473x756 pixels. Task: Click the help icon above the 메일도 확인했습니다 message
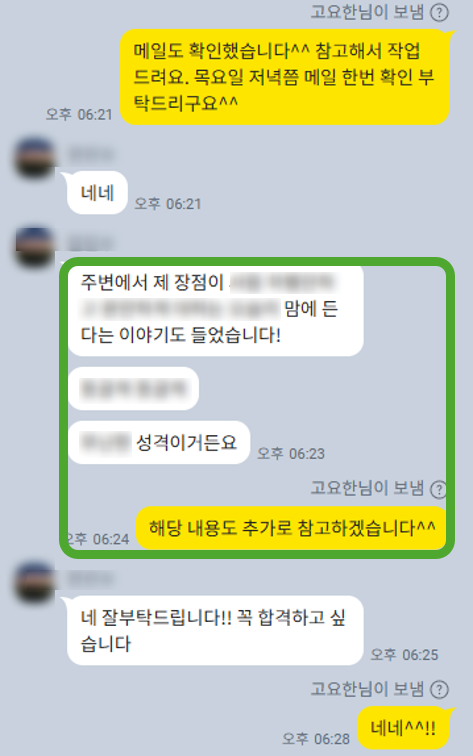tap(439, 13)
